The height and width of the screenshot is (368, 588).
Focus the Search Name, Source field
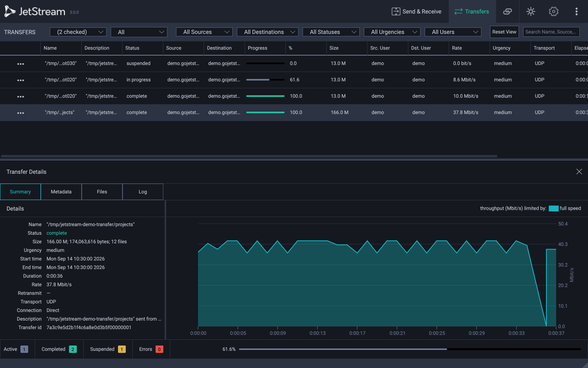[x=551, y=32]
